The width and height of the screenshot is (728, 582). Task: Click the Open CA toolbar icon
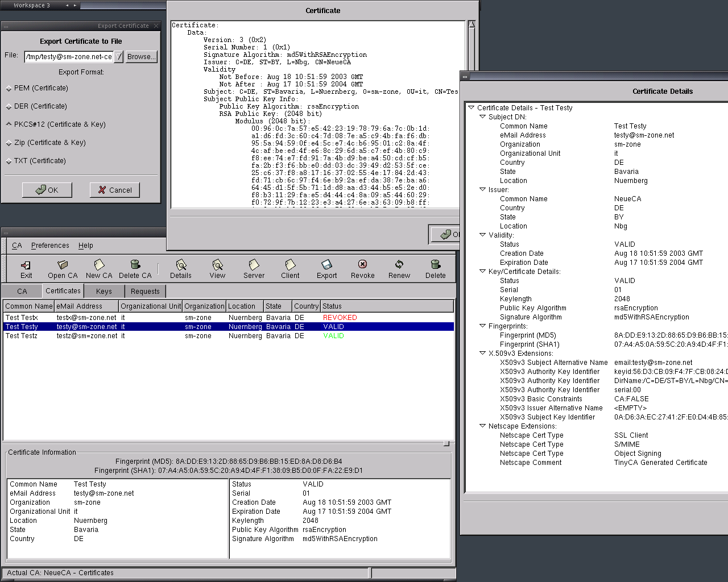pyautogui.click(x=63, y=265)
